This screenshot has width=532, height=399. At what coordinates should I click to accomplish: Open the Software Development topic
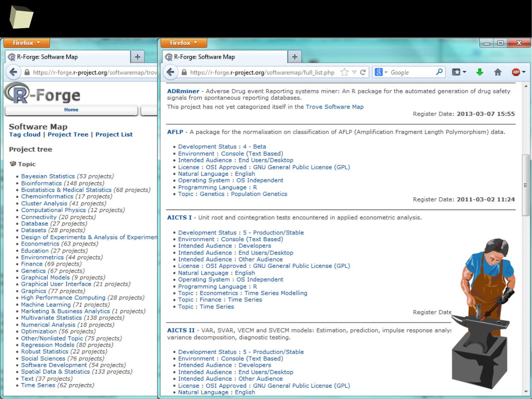[x=54, y=365]
